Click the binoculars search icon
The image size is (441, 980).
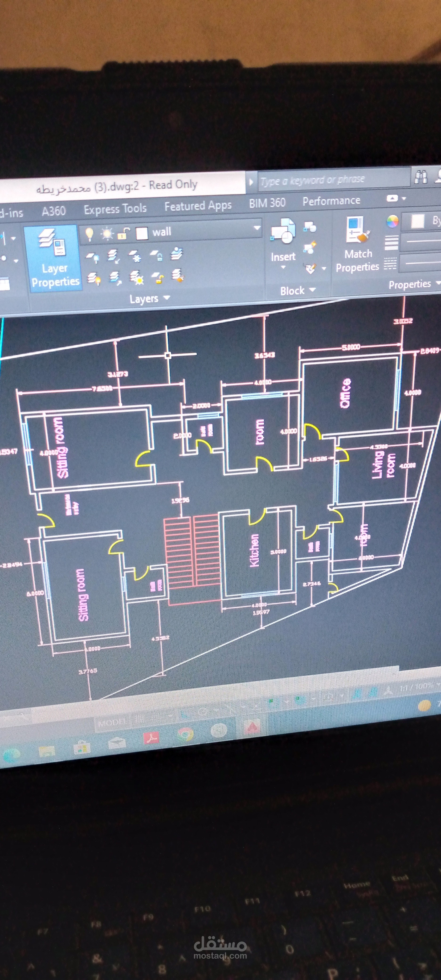coord(421,176)
